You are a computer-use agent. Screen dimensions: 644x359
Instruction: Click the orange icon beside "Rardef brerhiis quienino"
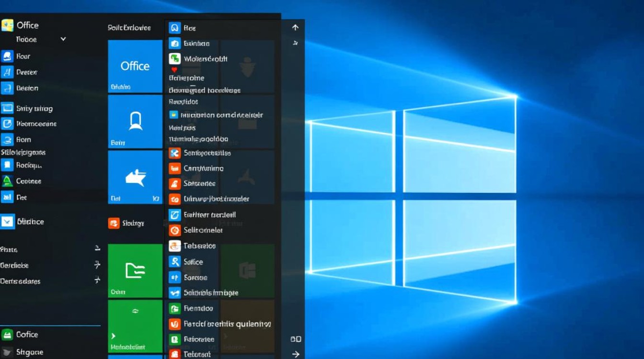point(174,324)
